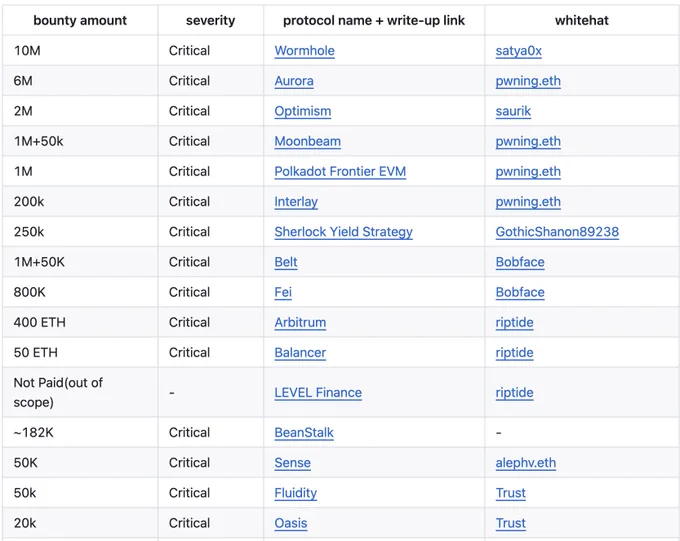Open the Wormhole write-up link
The width and height of the screenshot is (680, 541).
(304, 51)
